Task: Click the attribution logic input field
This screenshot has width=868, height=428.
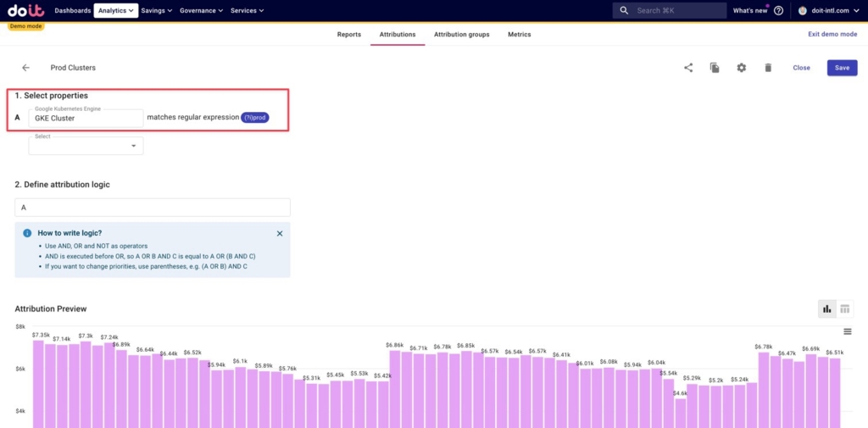Action: 153,208
